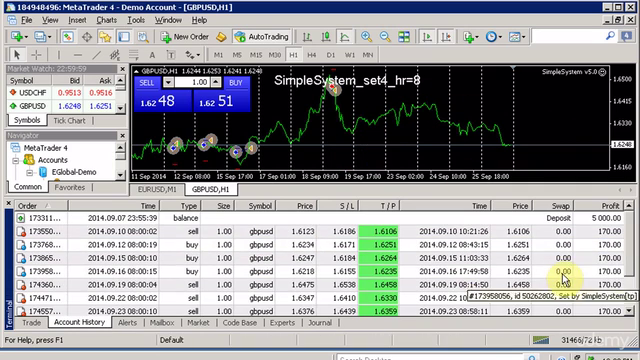Toggle Auto Scroll chart icon
640x360 pixels.
click(x=427, y=37)
